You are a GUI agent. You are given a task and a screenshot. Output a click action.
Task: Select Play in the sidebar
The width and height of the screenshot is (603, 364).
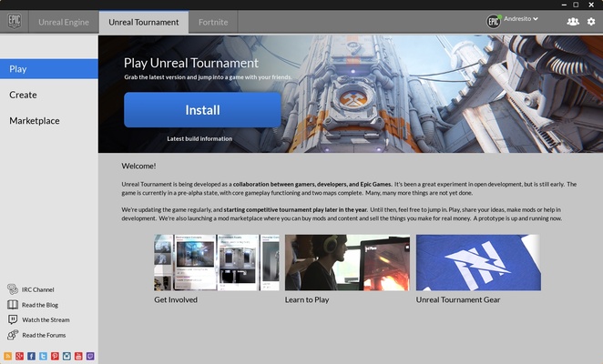coord(49,69)
